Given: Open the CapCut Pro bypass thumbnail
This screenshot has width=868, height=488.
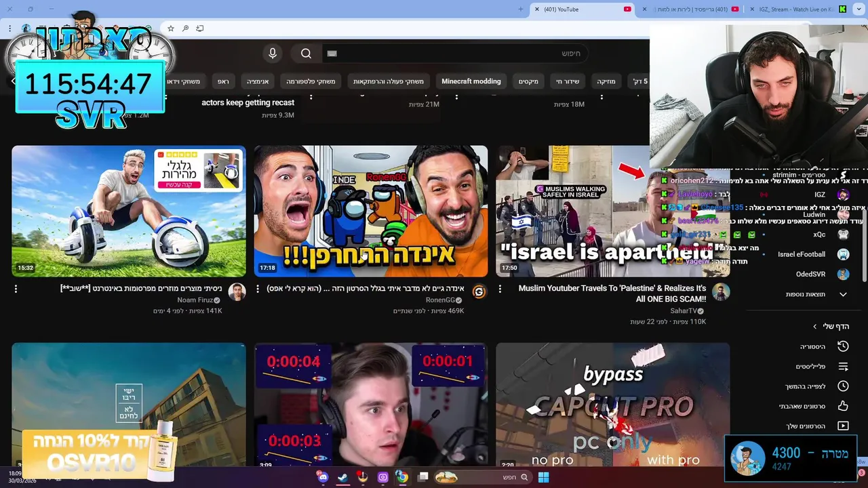Looking at the screenshot, I should pyautogui.click(x=613, y=405).
